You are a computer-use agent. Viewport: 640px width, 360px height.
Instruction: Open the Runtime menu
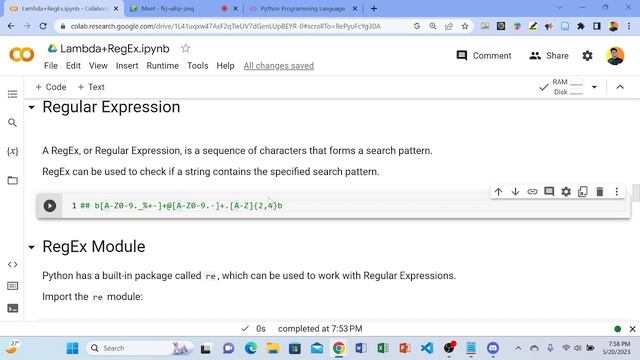(162, 66)
